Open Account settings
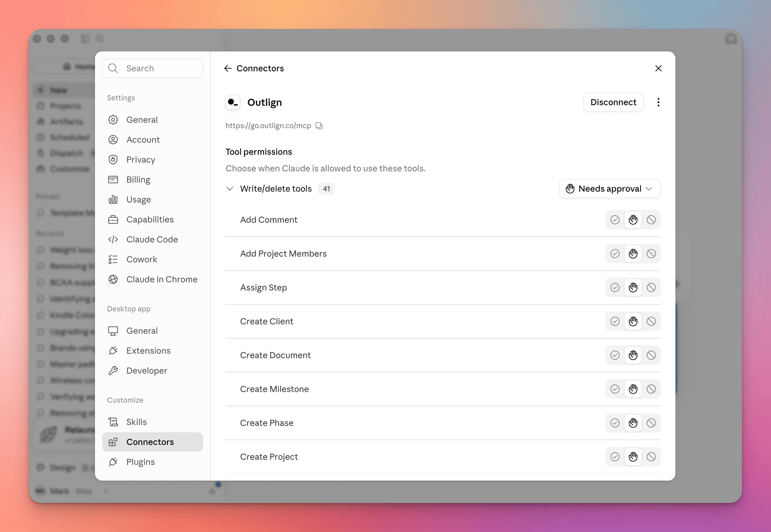This screenshot has height=532, width=771. pyautogui.click(x=153, y=140)
